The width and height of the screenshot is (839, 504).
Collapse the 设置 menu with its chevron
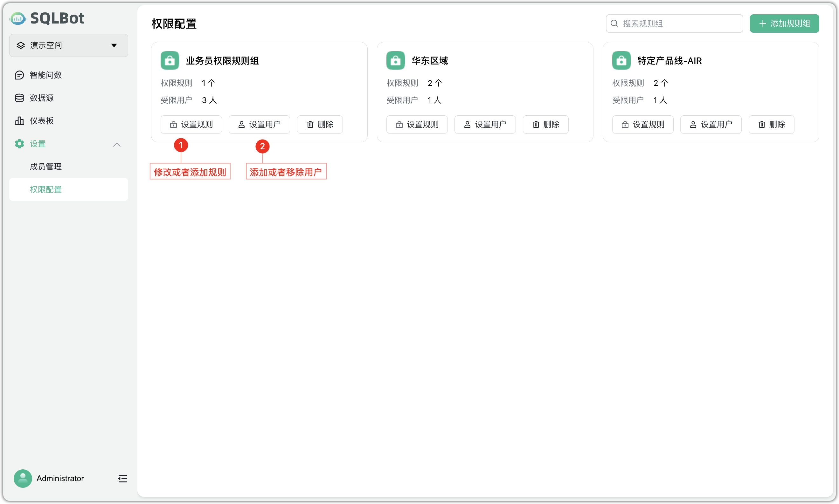[116, 144]
